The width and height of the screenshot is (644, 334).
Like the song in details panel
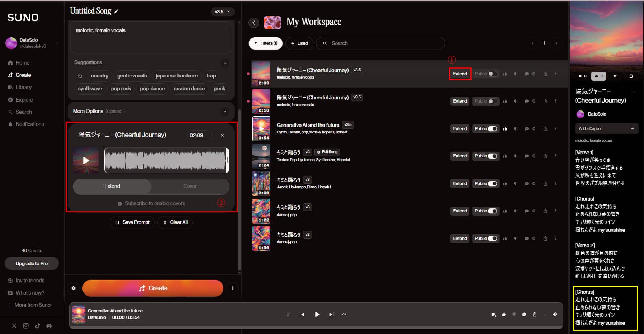(598, 76)
